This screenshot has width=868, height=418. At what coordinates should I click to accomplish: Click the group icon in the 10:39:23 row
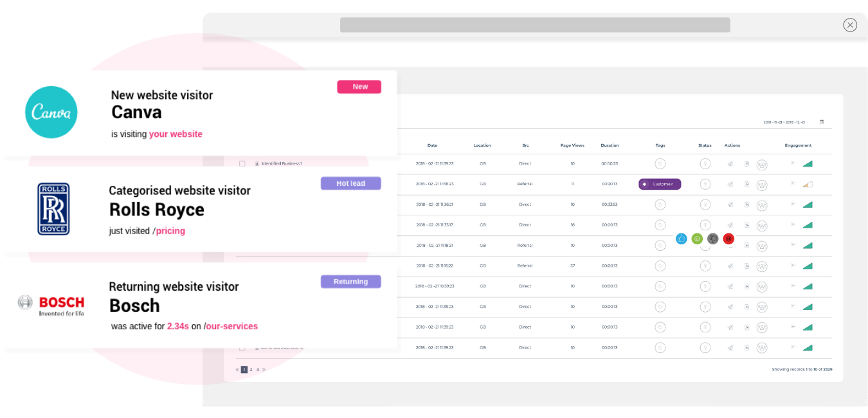762,287
